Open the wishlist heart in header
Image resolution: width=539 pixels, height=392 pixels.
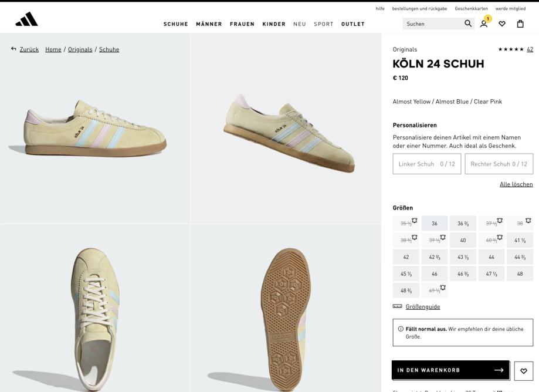[502, 23]
